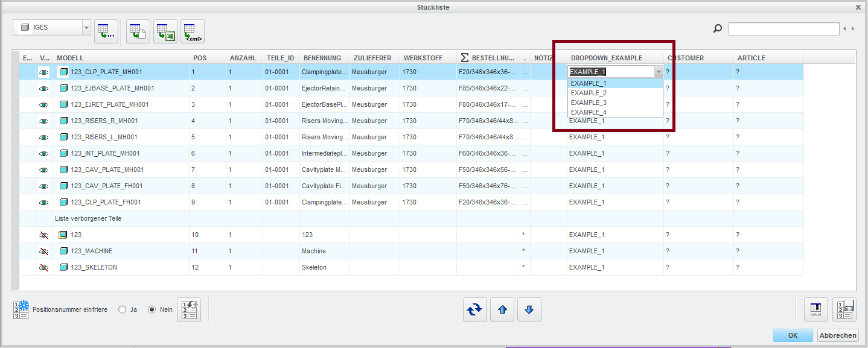Close the Stückliste dialog
The height and width of the screenshot is (348, 868).
[x=858, y=7]
